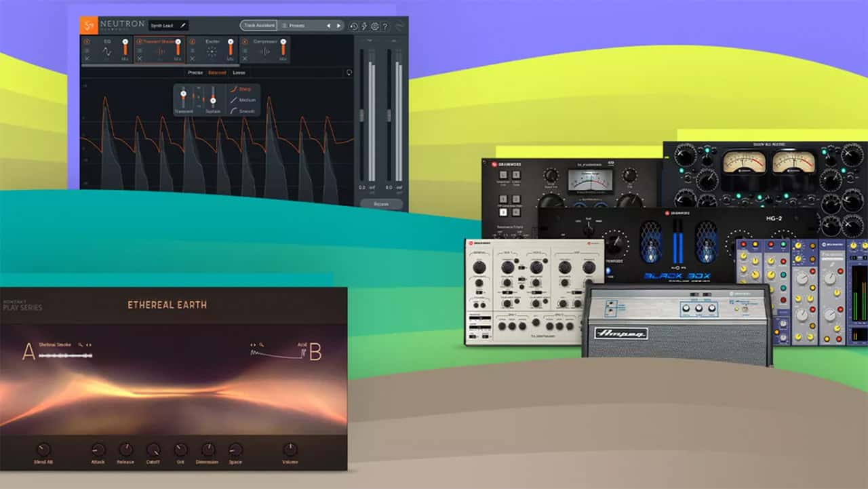Open the Neutron history clock icon
The height and width of the screenshot is (489, 868).
click(x=354, y=26)
